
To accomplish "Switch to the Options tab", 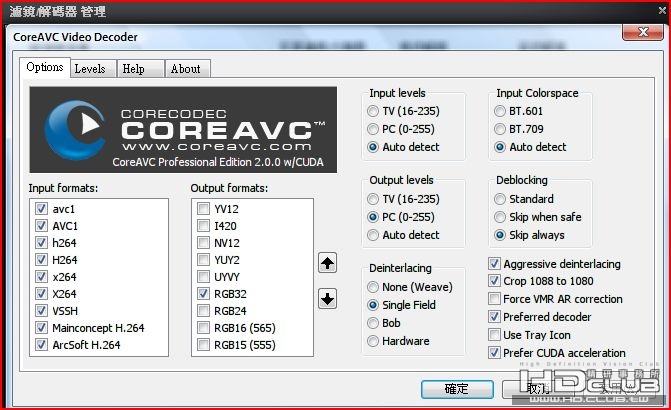I will point(45,67).
